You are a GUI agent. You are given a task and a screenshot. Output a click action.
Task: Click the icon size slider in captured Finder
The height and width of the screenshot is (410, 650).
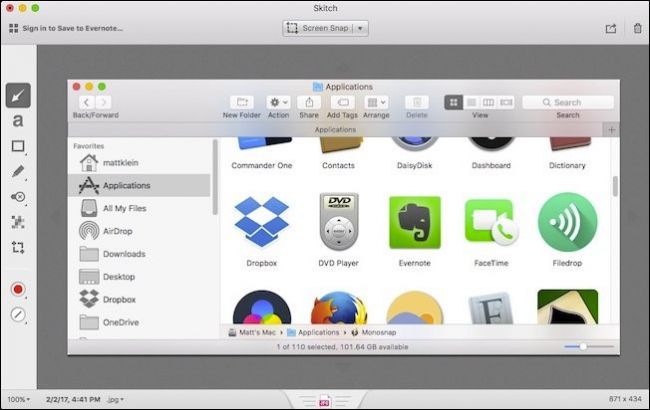point(582,346)
